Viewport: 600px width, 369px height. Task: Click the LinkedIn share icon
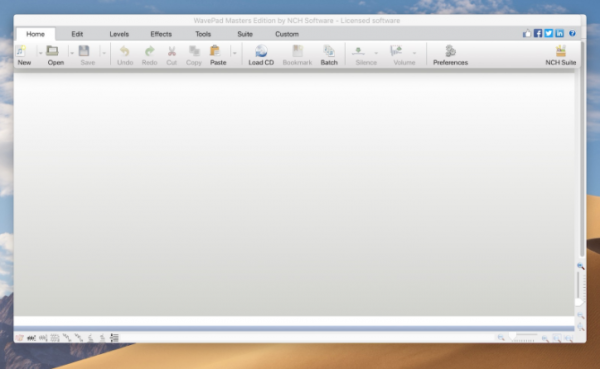pos(559,33)
